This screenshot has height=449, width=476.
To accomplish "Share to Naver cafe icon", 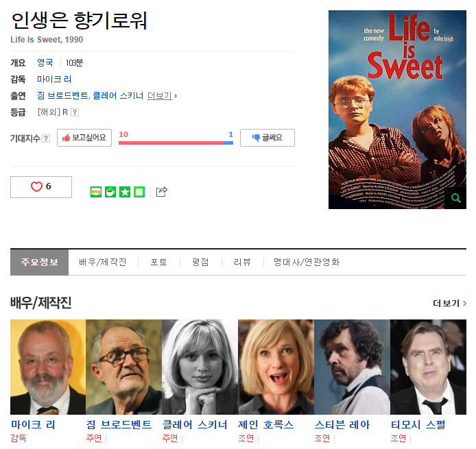I will [x=110, y=192].
